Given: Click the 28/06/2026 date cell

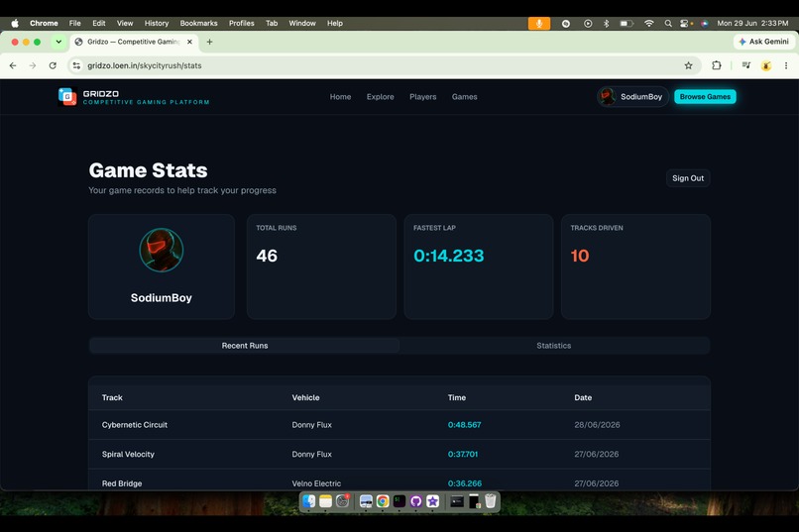Looking at the screenshot, I should click(597, 425).
